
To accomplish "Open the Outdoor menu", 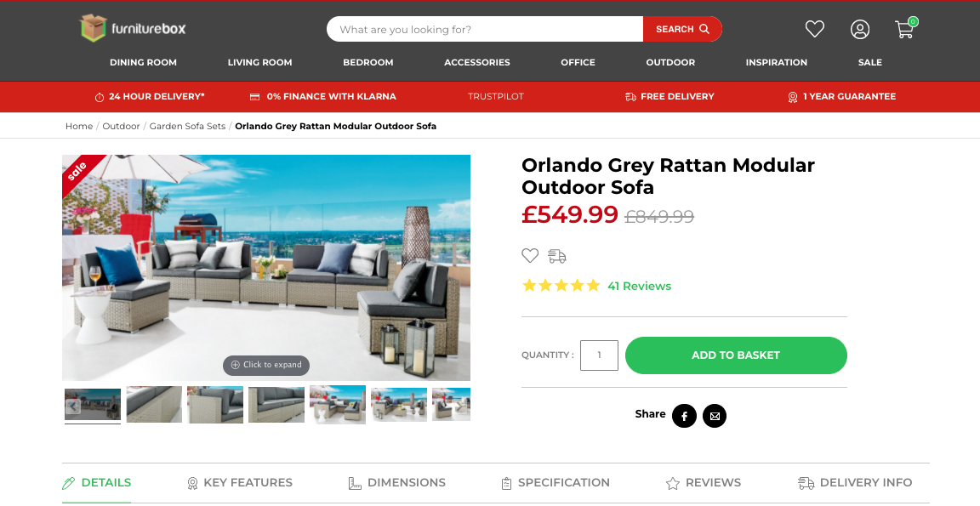I will 670,62.
